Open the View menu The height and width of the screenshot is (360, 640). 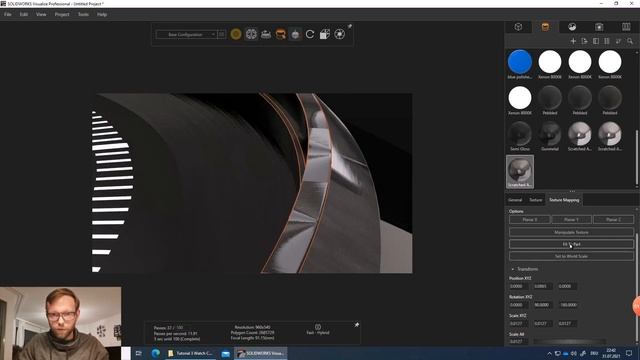pos(41,14)
